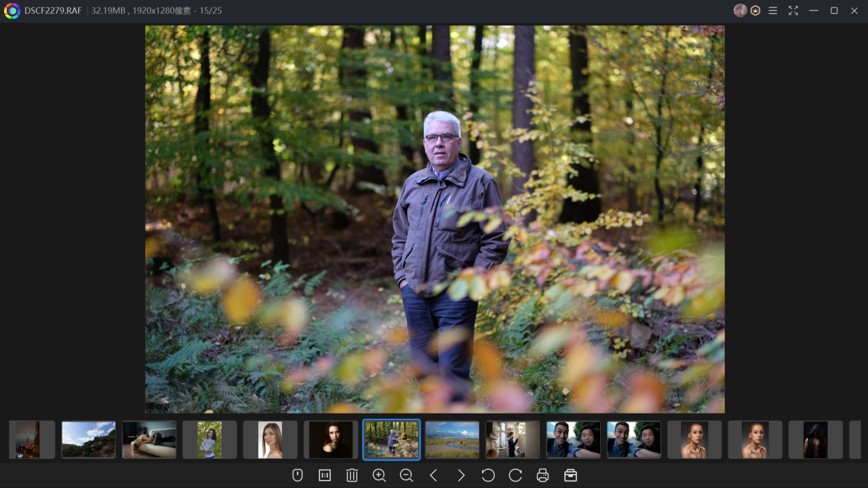Delete the current photo with trash icon
Screen dimensions: 868x488
pos(352,475)
